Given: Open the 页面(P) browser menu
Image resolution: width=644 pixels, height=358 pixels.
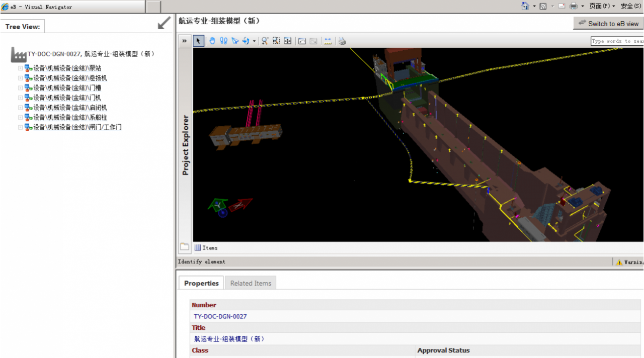Looking at the screenshot, I should tap(602, 6).
